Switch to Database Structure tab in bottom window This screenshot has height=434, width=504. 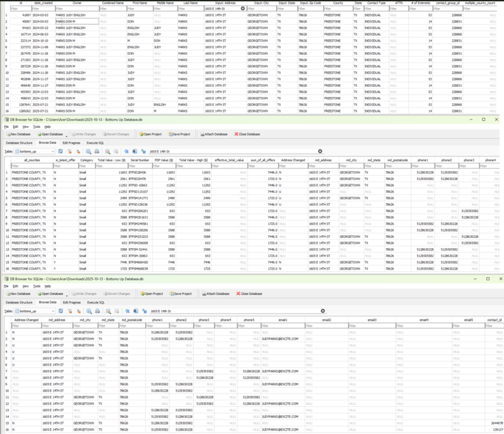[19, 302]
